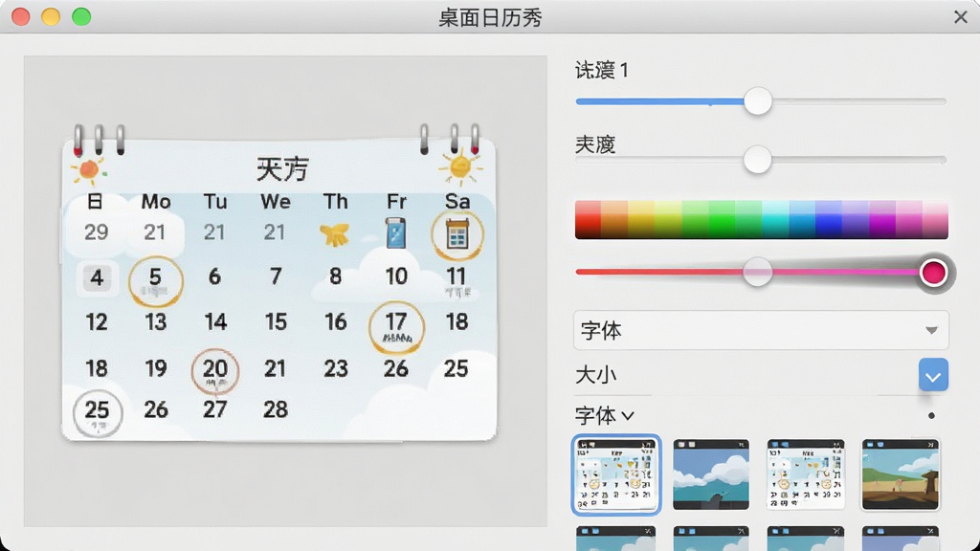The height and width of the screenshot is (551, 980).
Task: Click the white handle on the pink slider
Action: (x=758, y=272)
